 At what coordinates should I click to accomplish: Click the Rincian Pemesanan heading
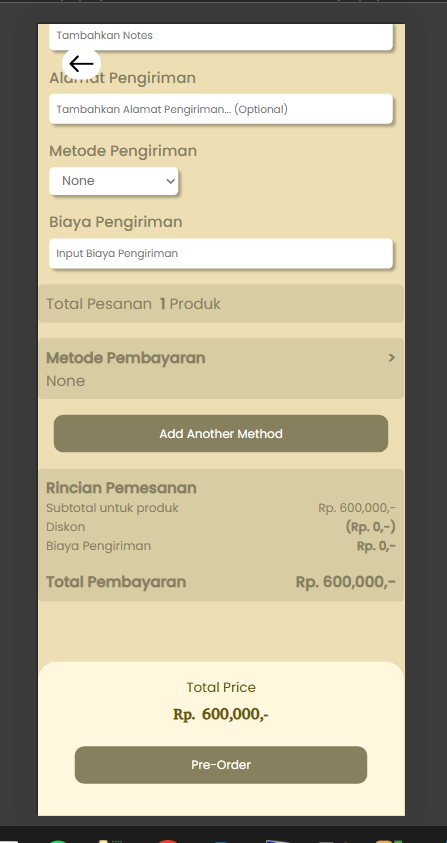[x=121, y=488]
